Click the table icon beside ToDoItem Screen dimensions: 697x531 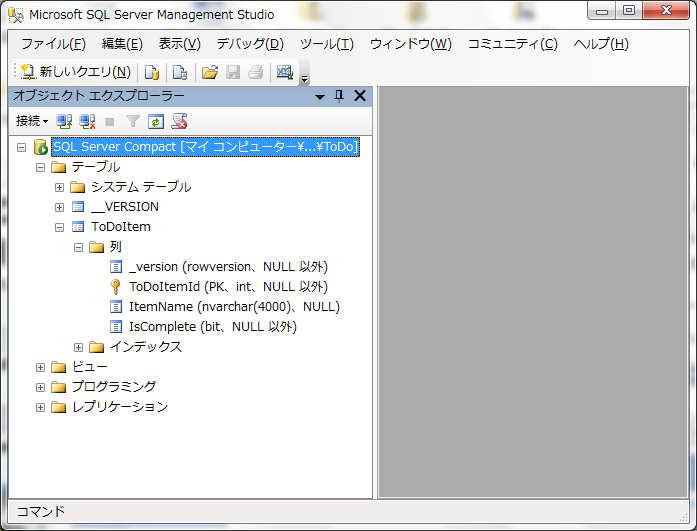coord(78,227)
